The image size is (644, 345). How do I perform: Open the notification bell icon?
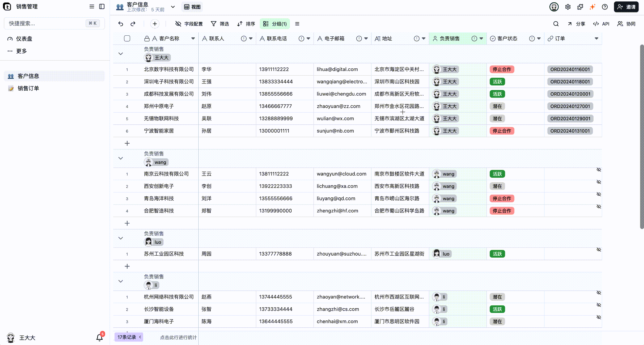coord(99,337)
